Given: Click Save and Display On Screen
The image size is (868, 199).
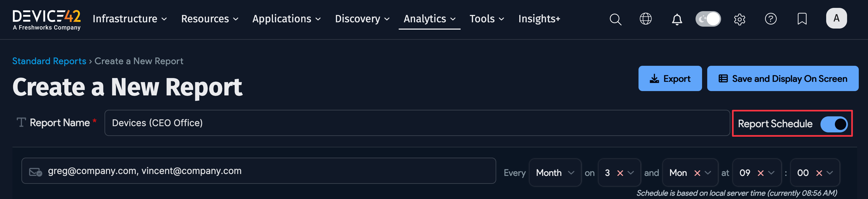Looking at the screenshot, I should tap(782, 79).
